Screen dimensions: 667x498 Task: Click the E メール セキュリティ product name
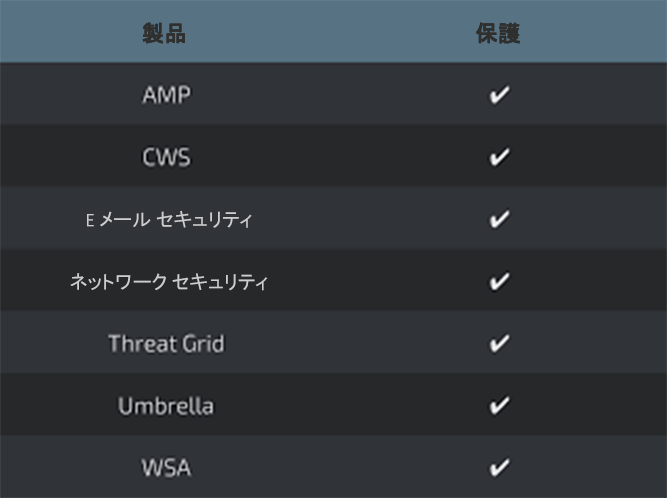tap(168, 220)
